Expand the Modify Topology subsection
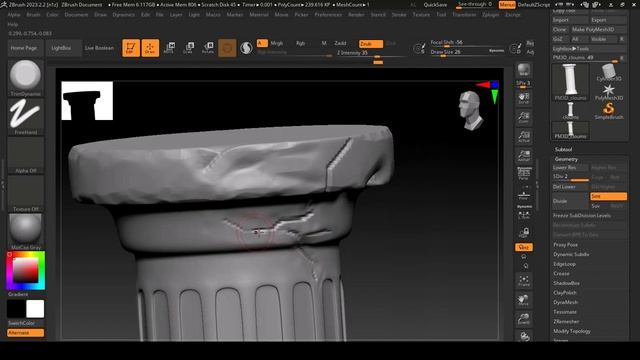This screenshot has height=360, width=640. click(572, 331)
